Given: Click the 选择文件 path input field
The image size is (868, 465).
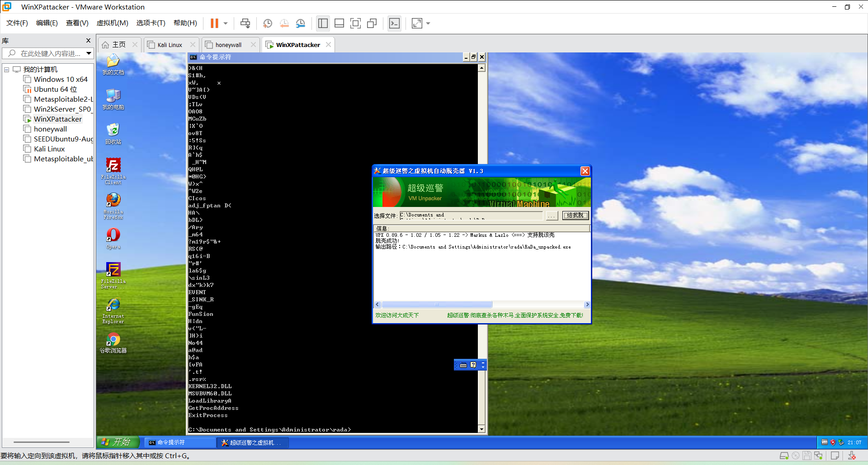Looking at the screenshot, I should [x=472, y=216].
